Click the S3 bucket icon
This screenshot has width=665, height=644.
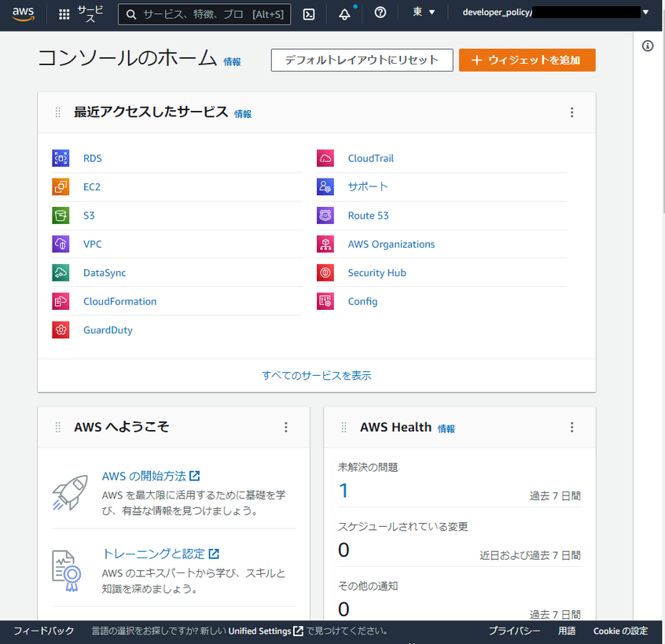tap(61, 215)
